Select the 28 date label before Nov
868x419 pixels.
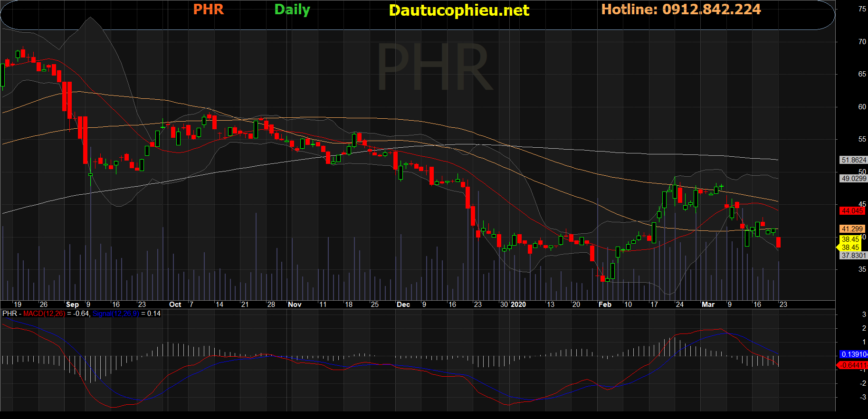(271, 305)
